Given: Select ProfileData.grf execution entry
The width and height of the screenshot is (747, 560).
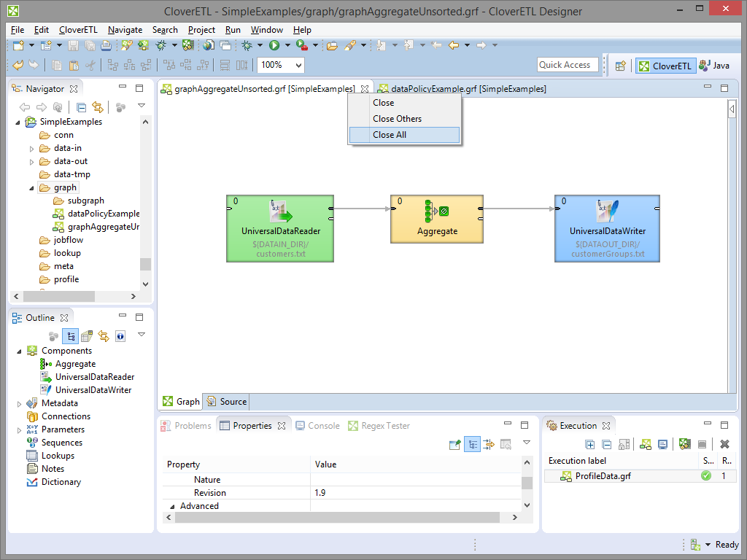Looking at the screenshot, I should tap(604, 476).
